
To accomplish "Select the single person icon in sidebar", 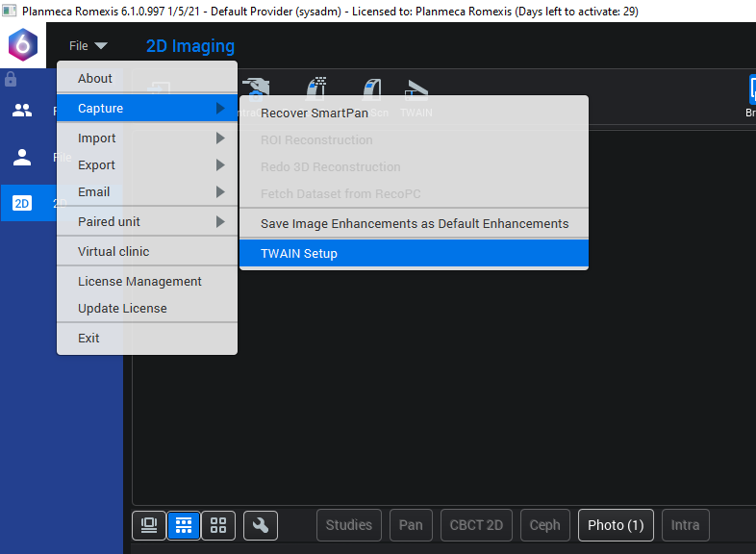I will coord(22,157).
